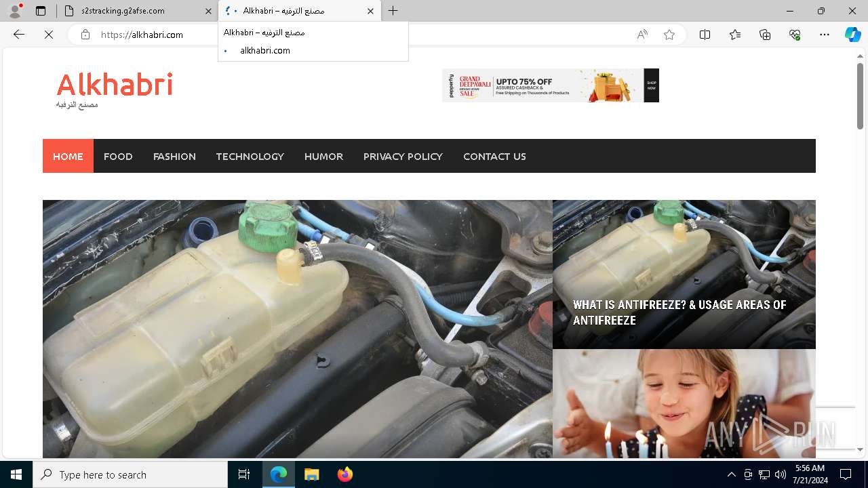Switch to s2stracking.g2afse.com tab
Image resolution: width=868 pixels, height=488 pixels.
point(136,11)
